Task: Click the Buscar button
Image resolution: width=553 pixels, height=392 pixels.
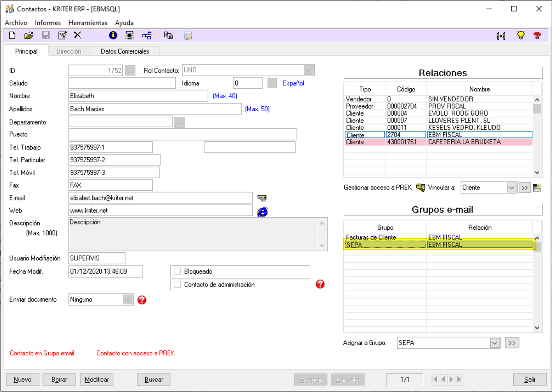Action: (154, 380)
